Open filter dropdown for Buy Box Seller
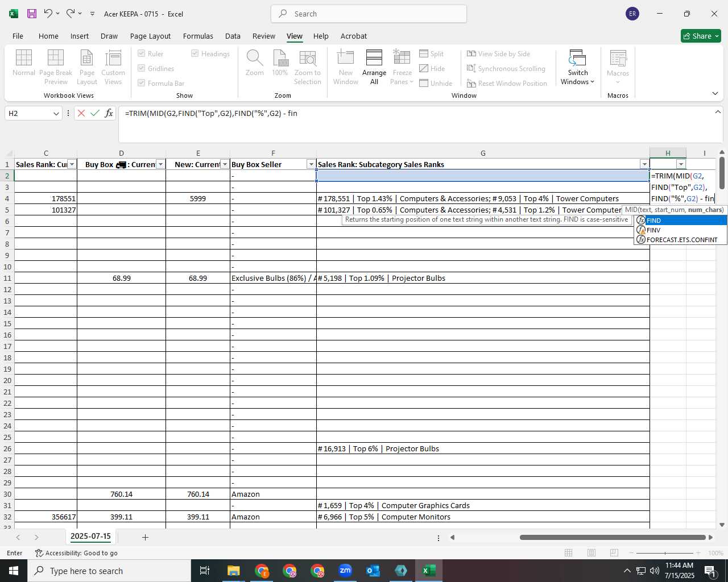This screenshot has width=728, height=582. pos(311,164)
